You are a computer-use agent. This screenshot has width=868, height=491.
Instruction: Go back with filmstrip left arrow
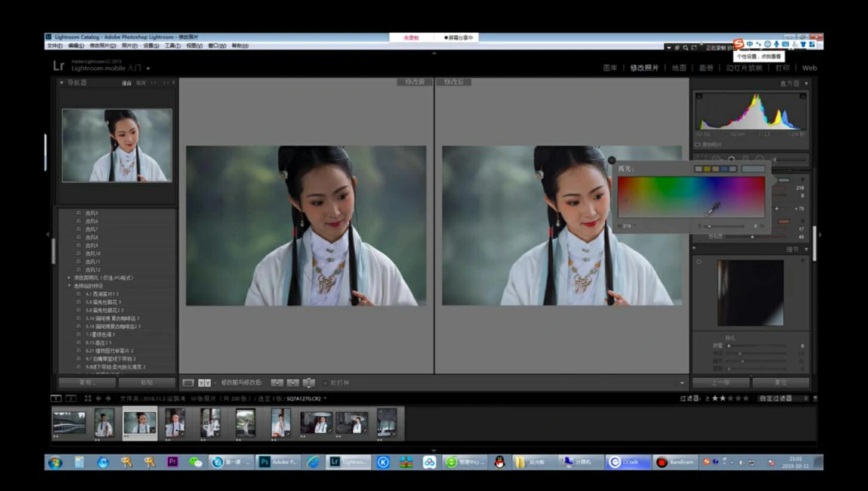click(99, 399)
